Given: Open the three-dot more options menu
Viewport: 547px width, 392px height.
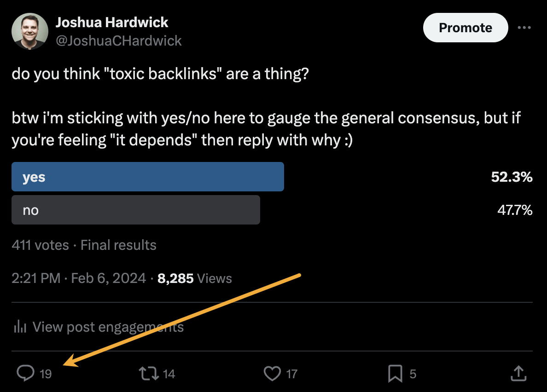Looking at the screenshot, I should coord(524,28).
